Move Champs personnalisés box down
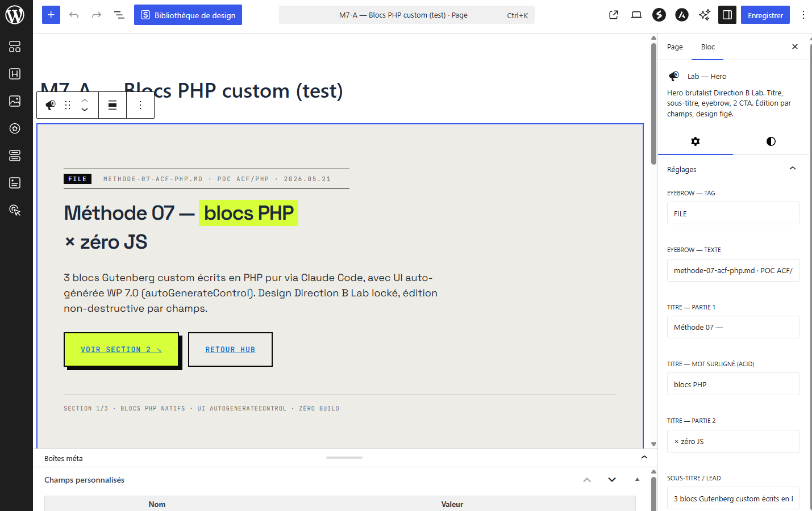The image size is (812, 511). click(x=612, y=480)
